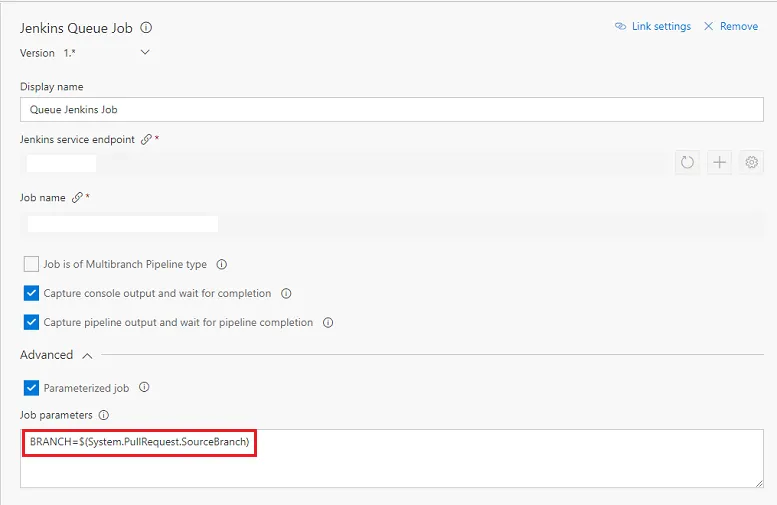Click the Link settings link

pyautogui.click(x=653, y=26)
